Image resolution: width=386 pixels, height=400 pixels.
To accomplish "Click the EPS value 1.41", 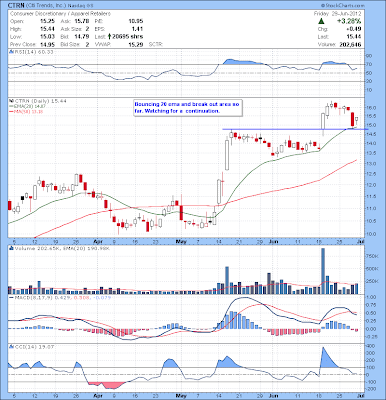I will pyautogui.click(x=138, y=29).
